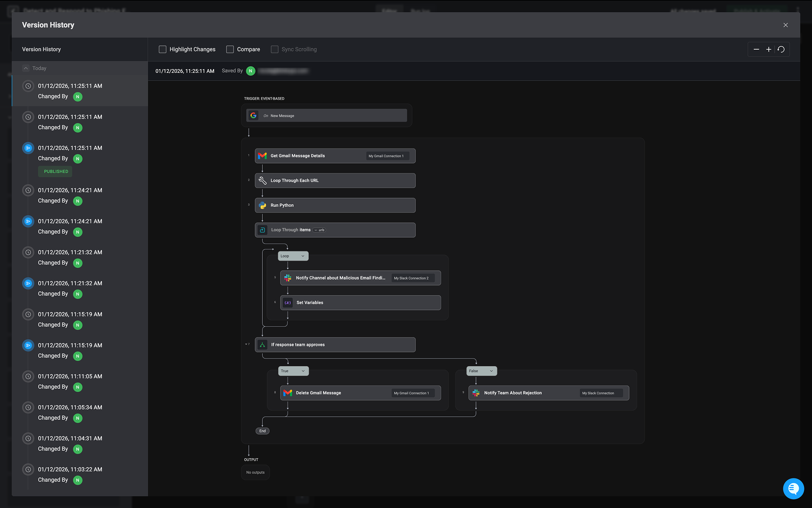Click Gmail icon on Delete Gmail Message
This screenshot has height=508, width=812.
(288, 393)
